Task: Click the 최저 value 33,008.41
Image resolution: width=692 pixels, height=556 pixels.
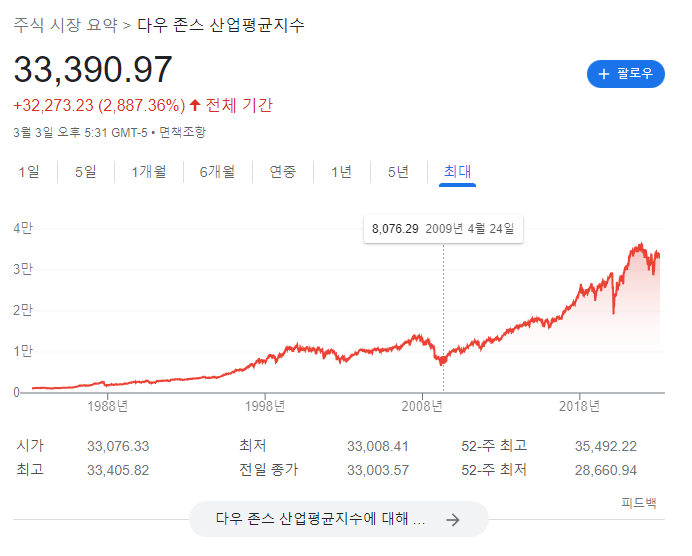Action: pyautogui.click(x=377, y=446)
